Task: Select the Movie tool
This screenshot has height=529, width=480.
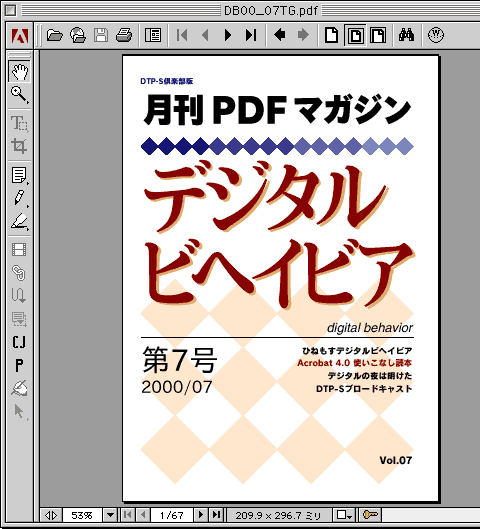Action: click(19, 250)
